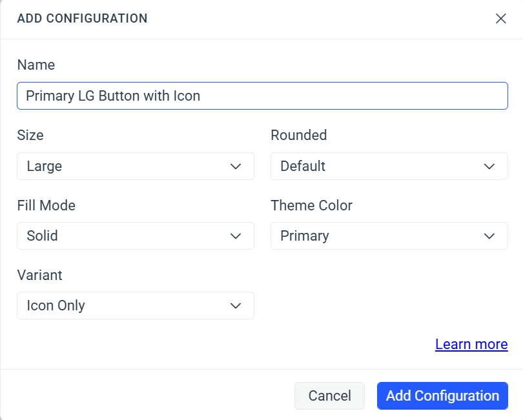Click the ADD CONFIGURATION dialog title

83,19
